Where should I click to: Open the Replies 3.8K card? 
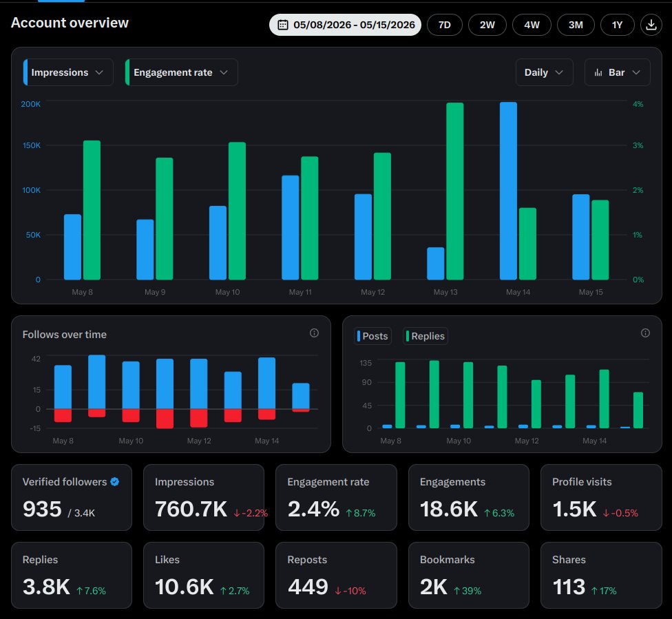coord(72,575)
